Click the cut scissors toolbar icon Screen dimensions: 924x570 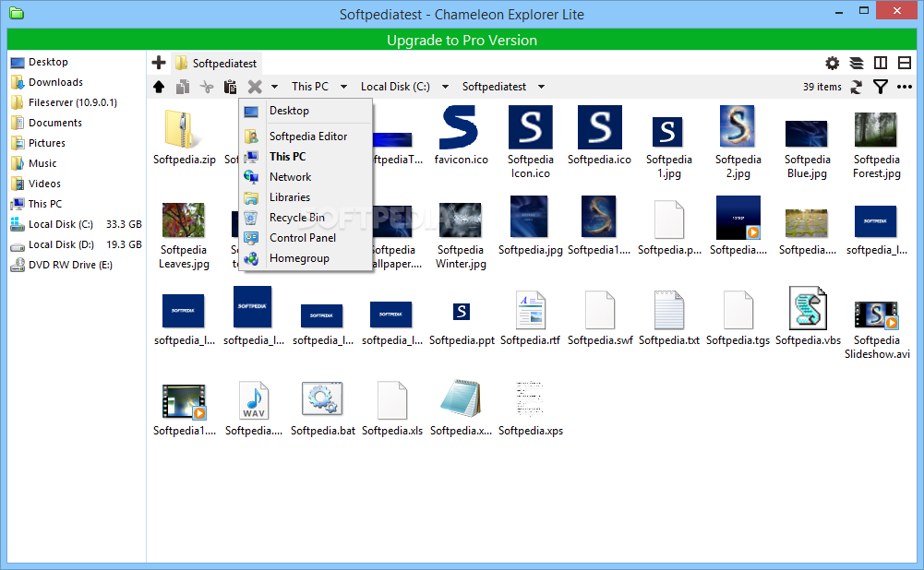(x=206, y=87)
